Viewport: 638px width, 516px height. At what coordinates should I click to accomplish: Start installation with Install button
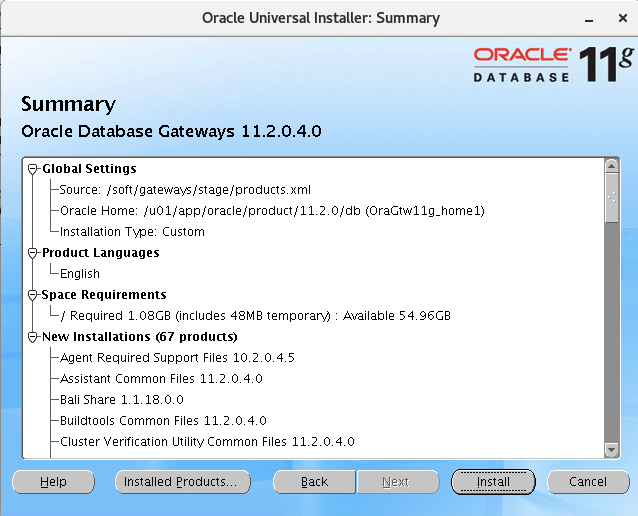(x=493, y=482)
